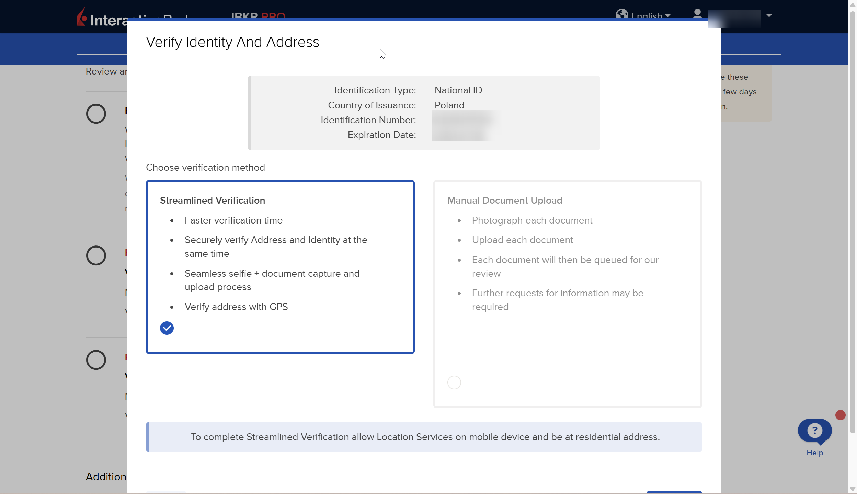Click the globe language icon
Image resolution: width=857 pixels, height=504 pixels.
point(621,14)
